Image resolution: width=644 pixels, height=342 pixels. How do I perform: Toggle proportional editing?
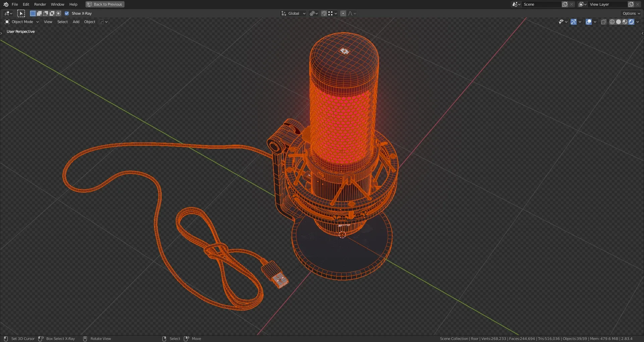[x=343, y=13]
